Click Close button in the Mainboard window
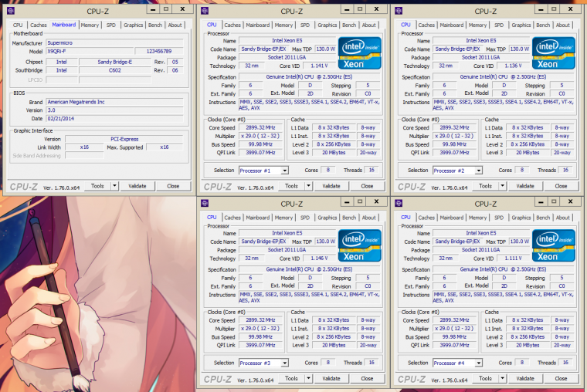This screenshot has height=392, width=587. click(x=173, y=186)
